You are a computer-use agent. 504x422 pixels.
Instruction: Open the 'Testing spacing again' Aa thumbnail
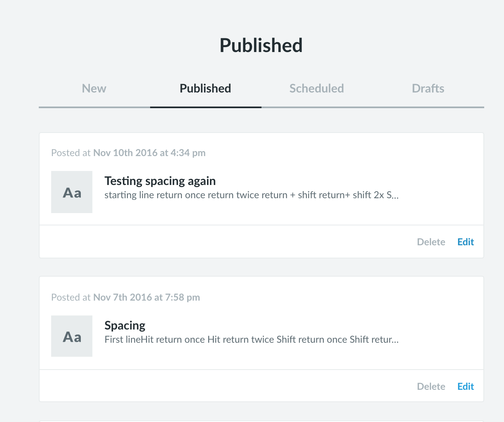72,192
